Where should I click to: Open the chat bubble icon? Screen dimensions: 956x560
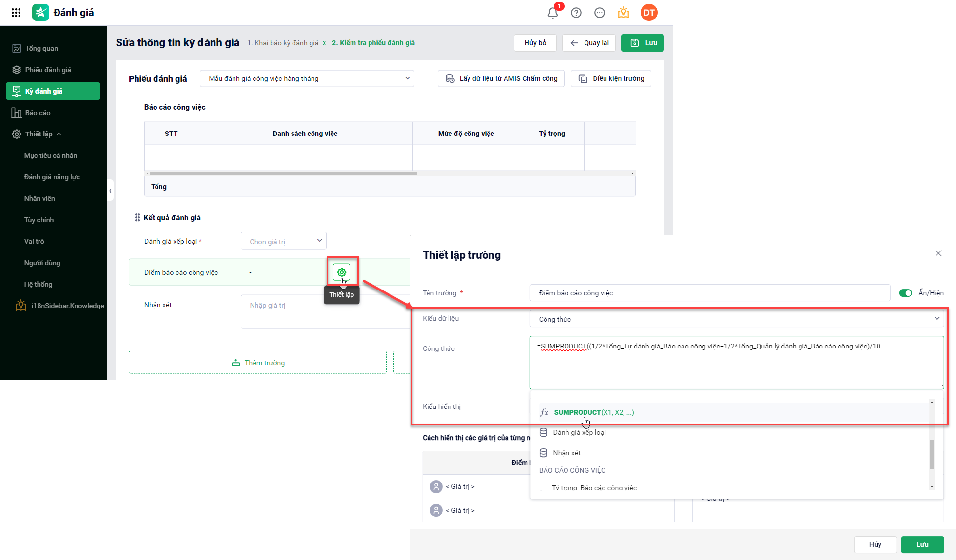point(600,13)
